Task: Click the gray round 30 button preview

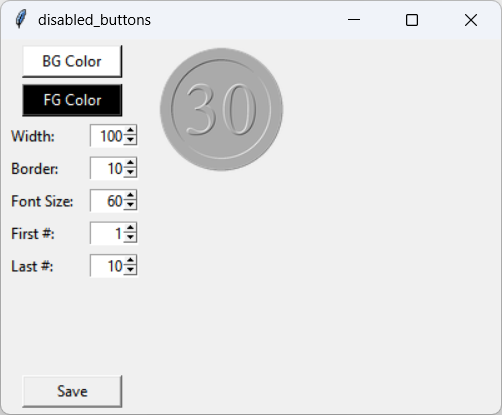Action: (221, 109)
